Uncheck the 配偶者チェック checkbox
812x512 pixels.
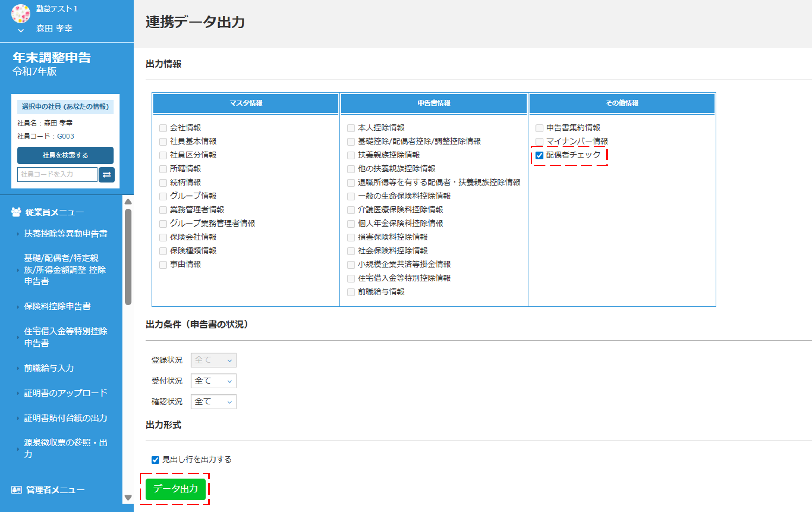539,155
